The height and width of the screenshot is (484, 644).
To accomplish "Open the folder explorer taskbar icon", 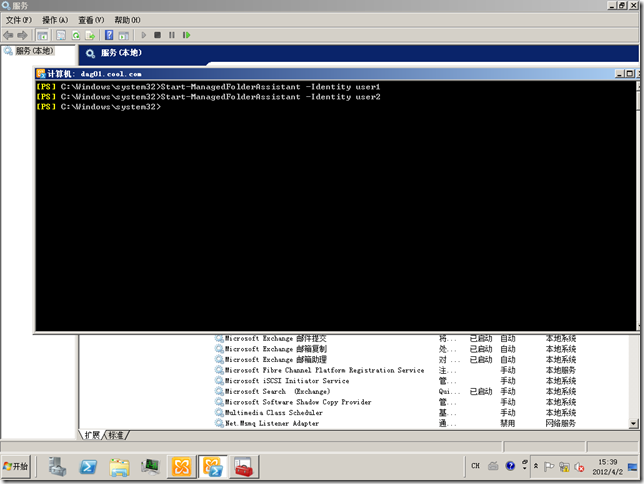I will point(119,466).
